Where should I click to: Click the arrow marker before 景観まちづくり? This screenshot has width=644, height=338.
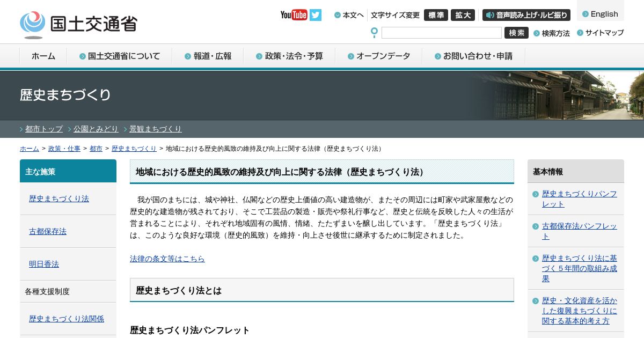click(126, 129)
